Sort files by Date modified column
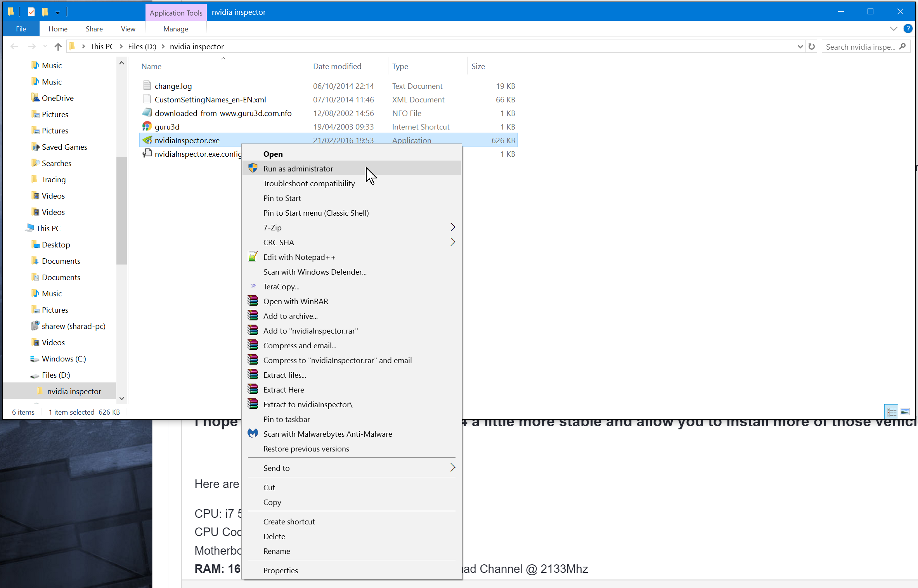 coord(337,66)
